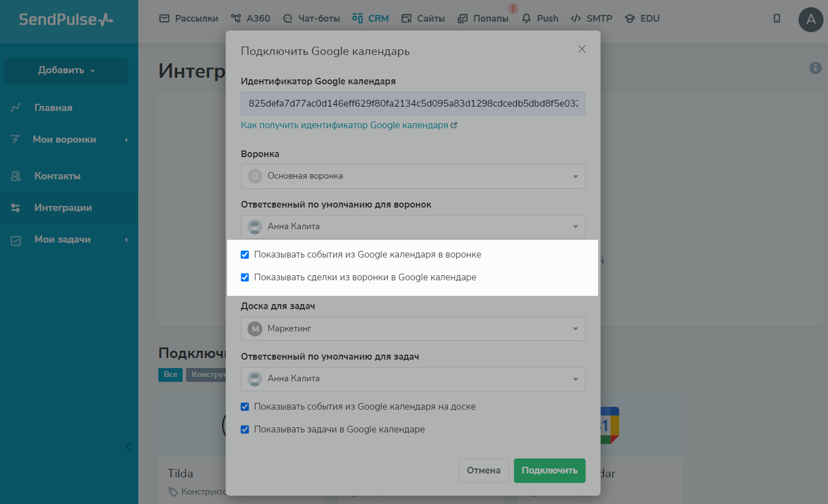
Task: Click the SendPulse logo
Action: [x=66, y=19]
